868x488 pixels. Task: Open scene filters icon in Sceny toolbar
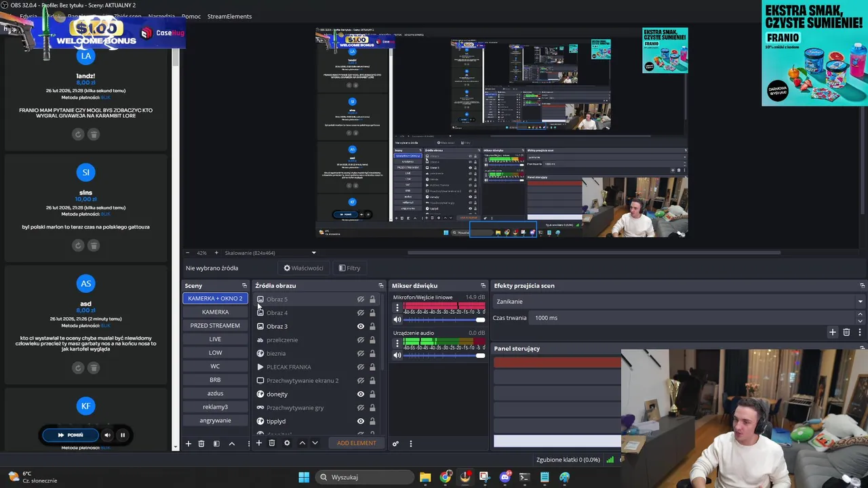[x=216, y=443]
